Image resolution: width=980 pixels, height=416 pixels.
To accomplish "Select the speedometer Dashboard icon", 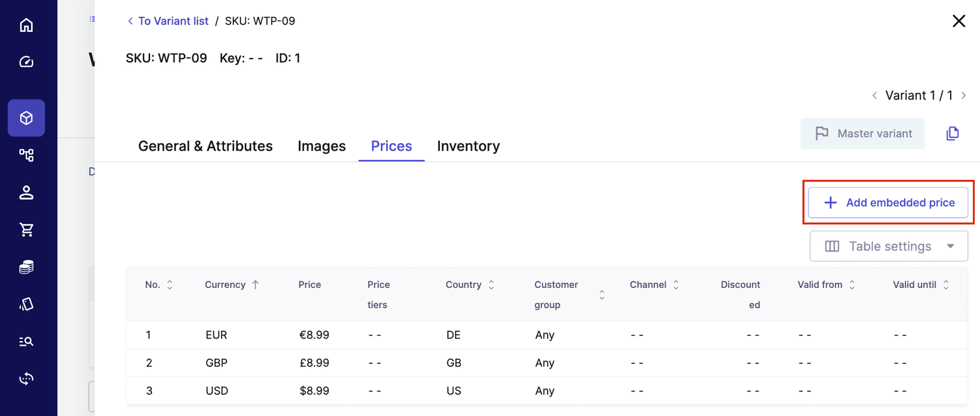I will click(x=26, y=61).
